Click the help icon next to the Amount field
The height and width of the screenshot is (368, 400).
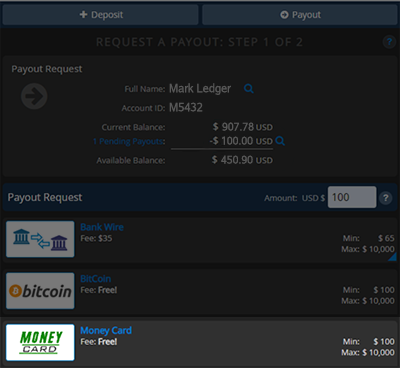386,198
